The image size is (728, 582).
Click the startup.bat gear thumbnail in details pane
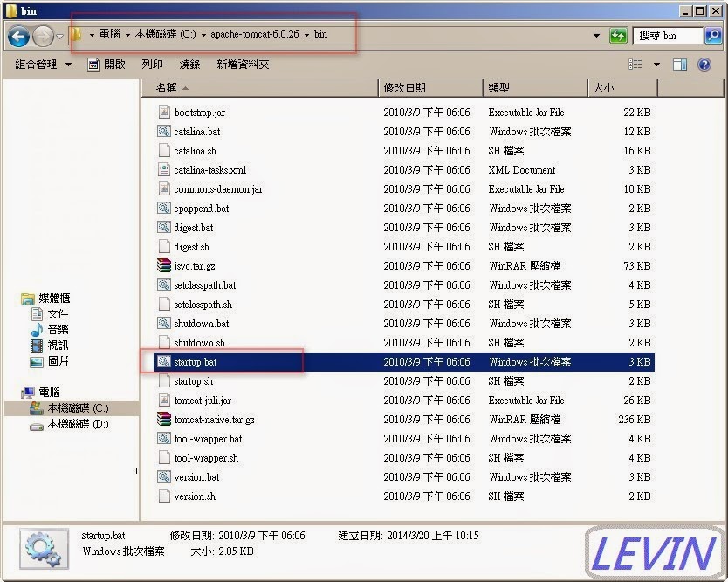click(x=44, y=549)
